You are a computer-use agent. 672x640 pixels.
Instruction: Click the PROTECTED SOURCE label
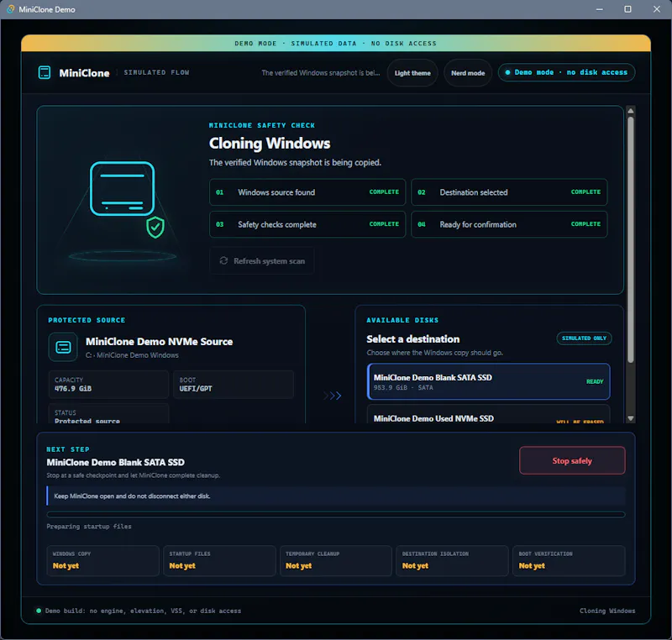click(x=87, y=320)
